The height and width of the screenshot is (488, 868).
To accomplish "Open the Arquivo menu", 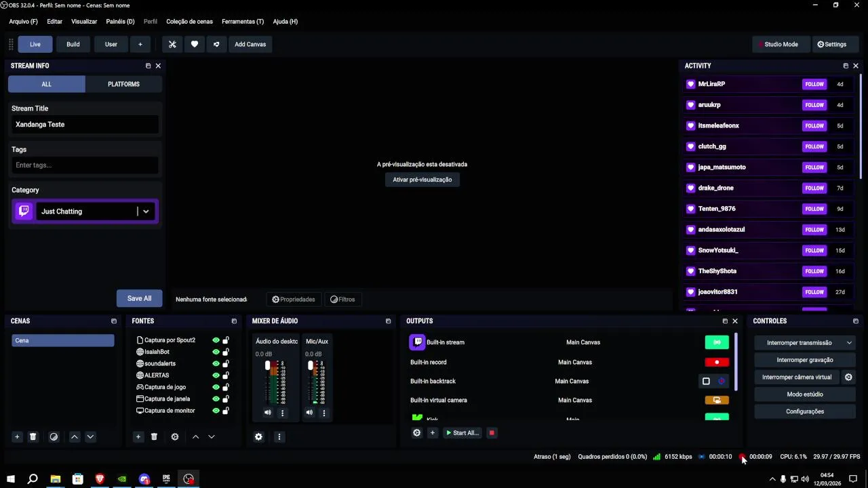I will 23,22.
